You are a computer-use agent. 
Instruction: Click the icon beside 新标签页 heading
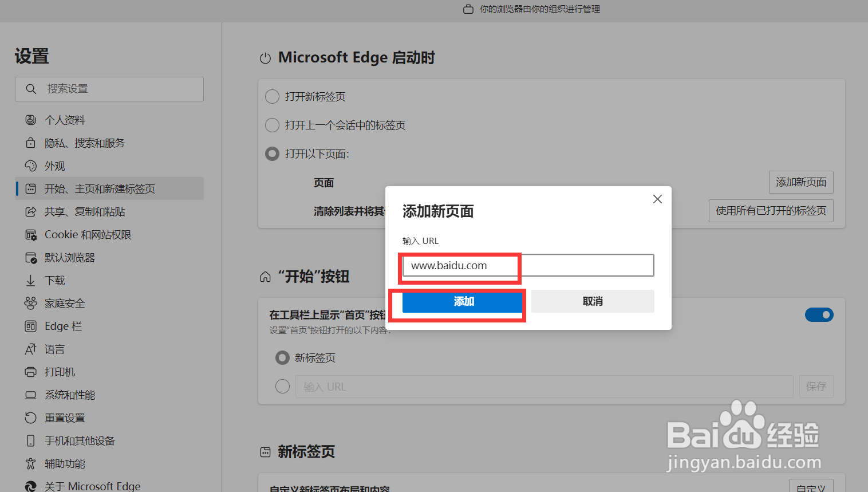(x=265, y=452)
